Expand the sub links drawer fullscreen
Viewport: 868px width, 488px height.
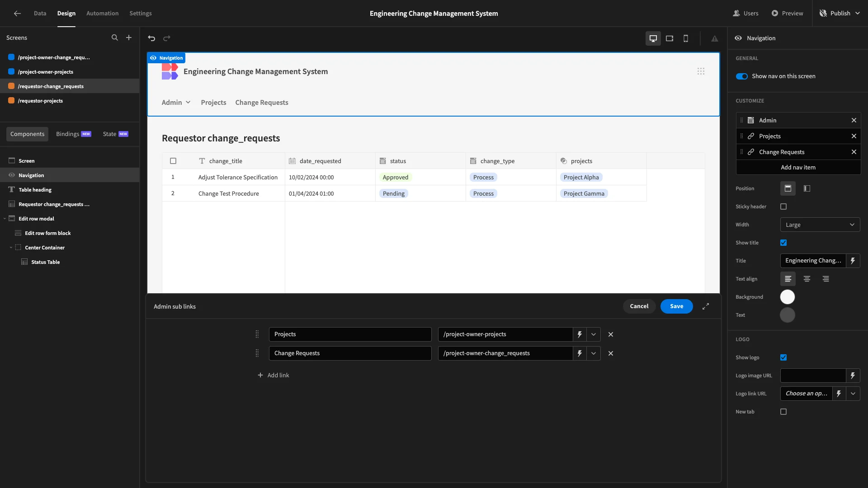[706, 306]
